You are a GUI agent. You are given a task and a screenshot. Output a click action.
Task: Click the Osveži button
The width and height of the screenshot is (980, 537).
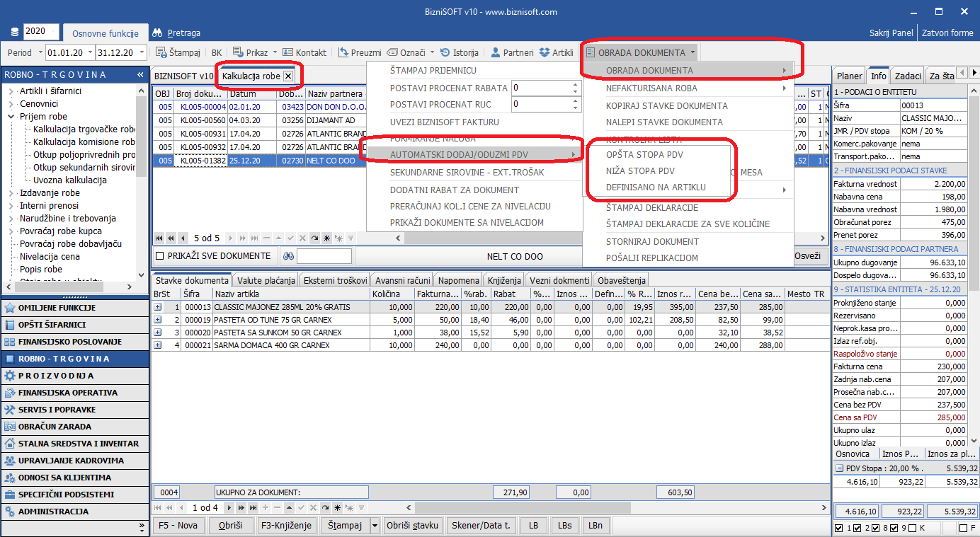pos(808,256)
